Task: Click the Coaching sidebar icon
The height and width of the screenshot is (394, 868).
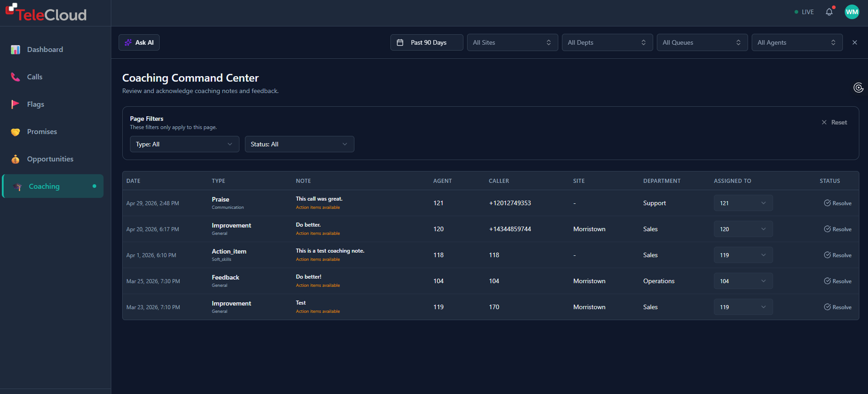Action: pos(18,187)
